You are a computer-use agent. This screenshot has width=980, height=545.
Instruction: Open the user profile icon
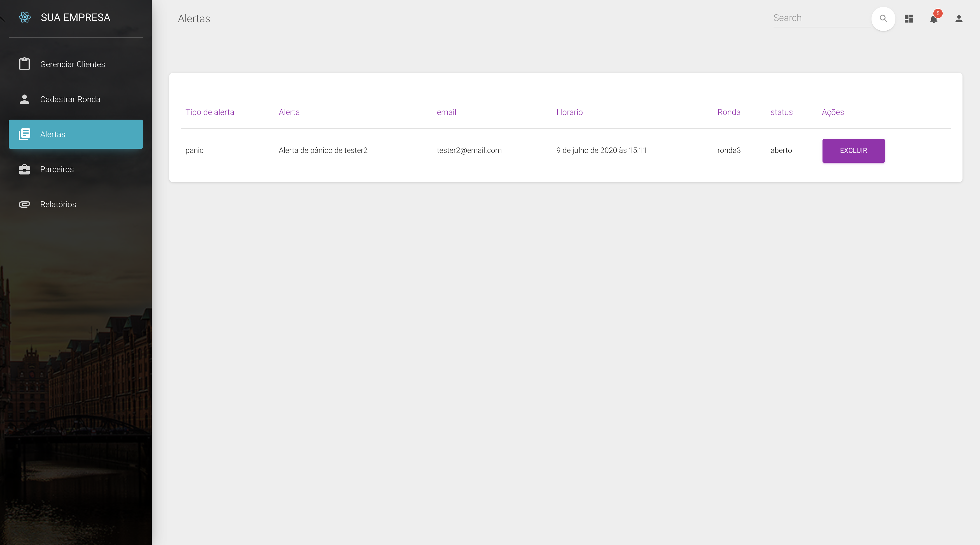pyautogui.click(x=959, y=19)
